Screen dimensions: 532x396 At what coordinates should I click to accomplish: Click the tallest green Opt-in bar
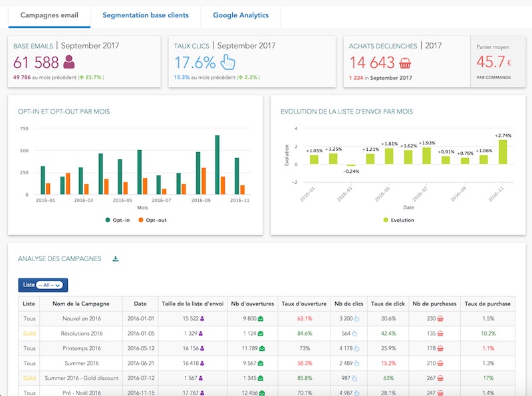217,165
